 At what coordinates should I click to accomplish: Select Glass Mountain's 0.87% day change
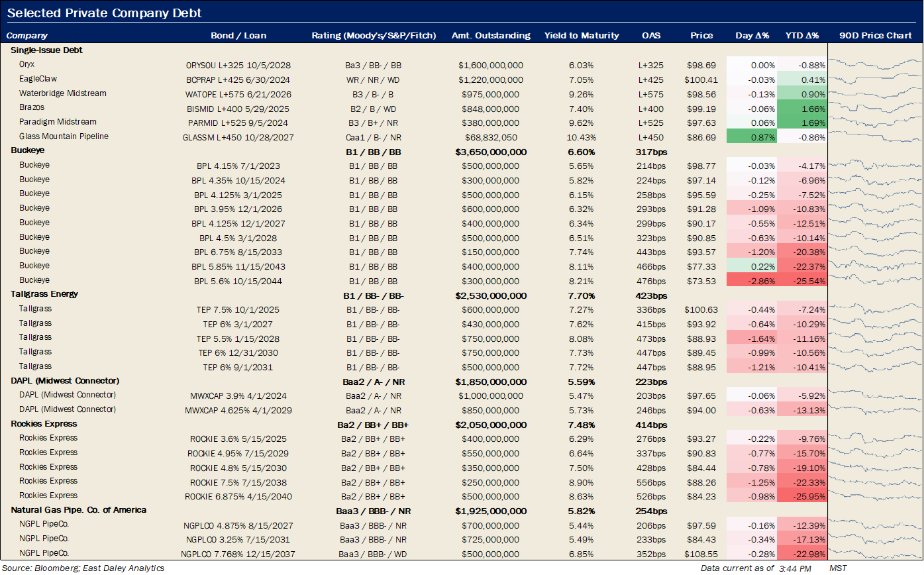click(752, 137)
